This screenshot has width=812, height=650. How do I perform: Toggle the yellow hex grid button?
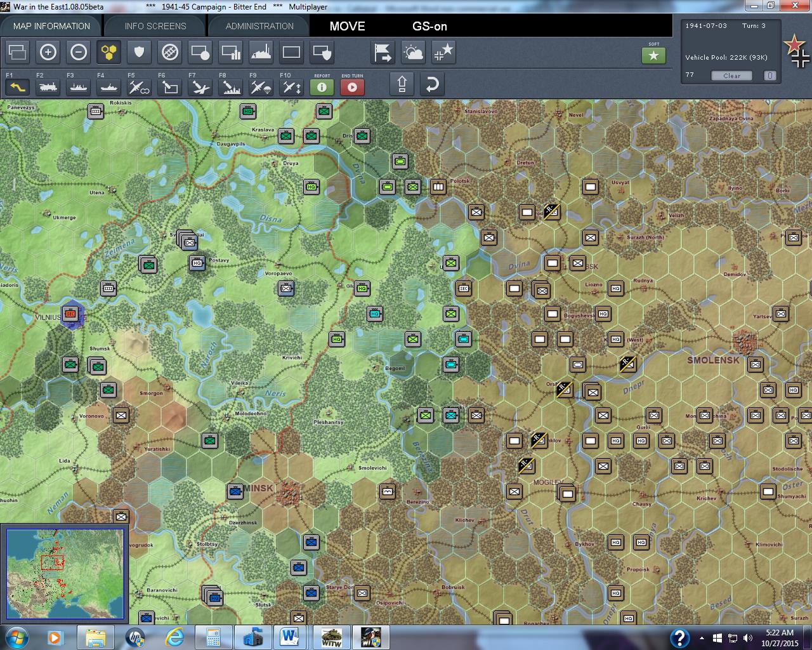(x=109, y=52)
